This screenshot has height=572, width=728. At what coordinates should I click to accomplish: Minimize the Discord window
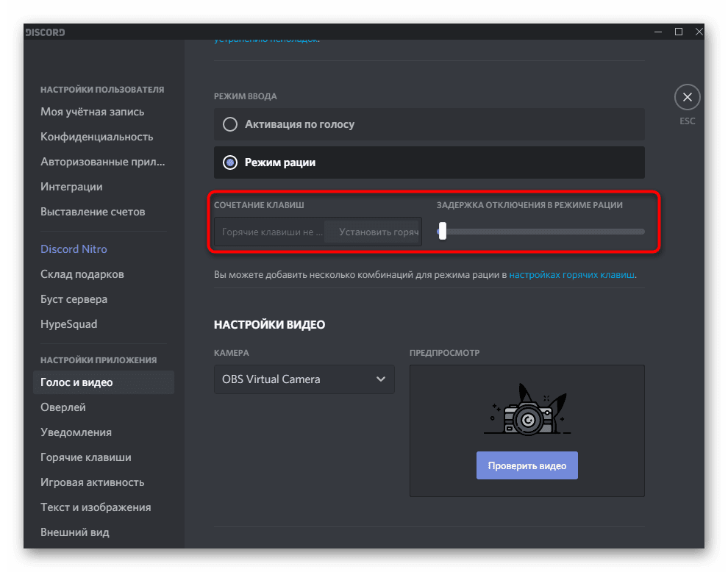point(658,32)
